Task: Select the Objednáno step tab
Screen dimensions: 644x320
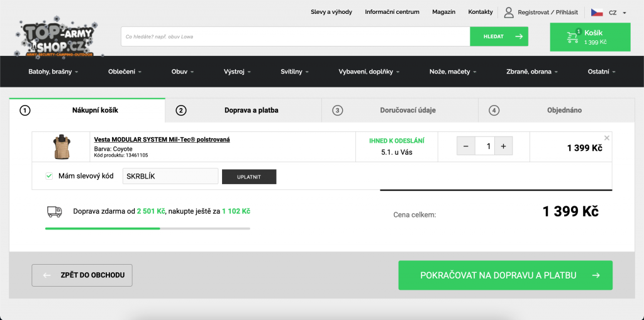Action: pos(557,110)
